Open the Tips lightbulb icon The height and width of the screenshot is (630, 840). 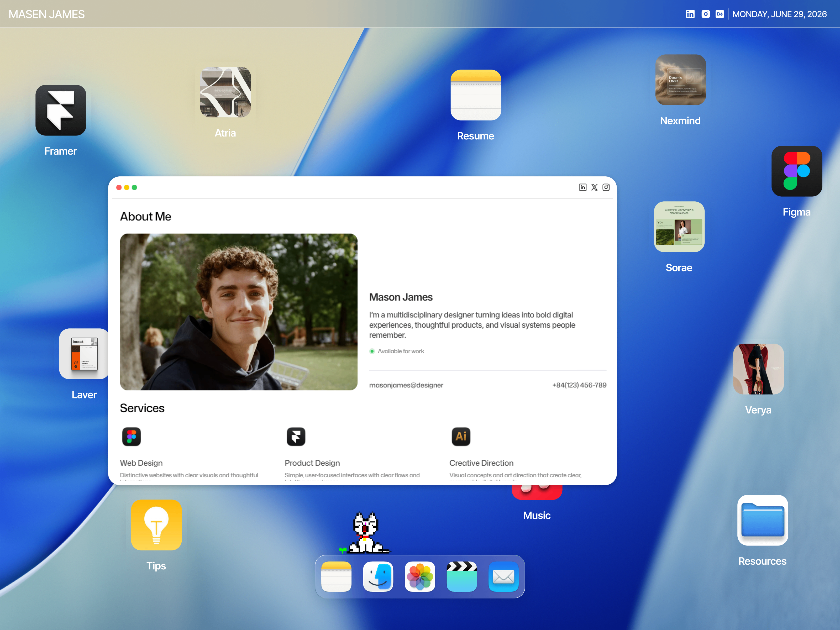point(156,525)
